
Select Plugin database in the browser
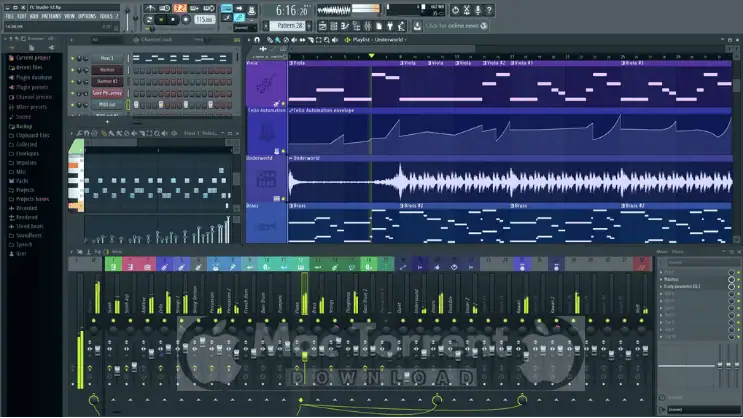click(34, 77)
